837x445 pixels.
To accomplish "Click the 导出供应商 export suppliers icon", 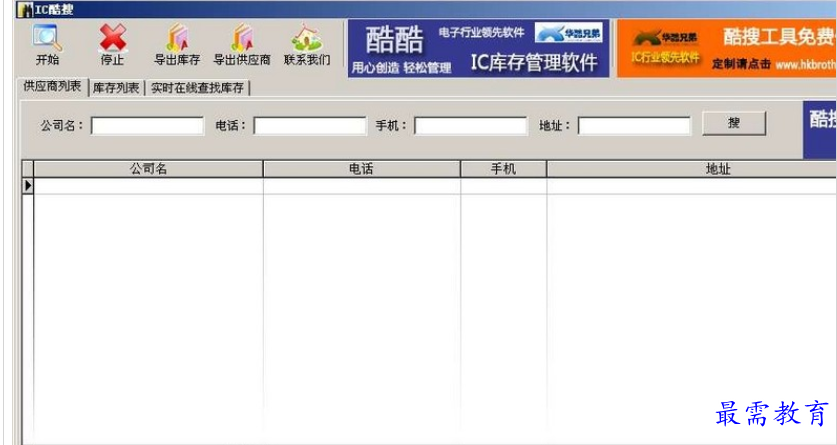I will click(x=242, y=38).
